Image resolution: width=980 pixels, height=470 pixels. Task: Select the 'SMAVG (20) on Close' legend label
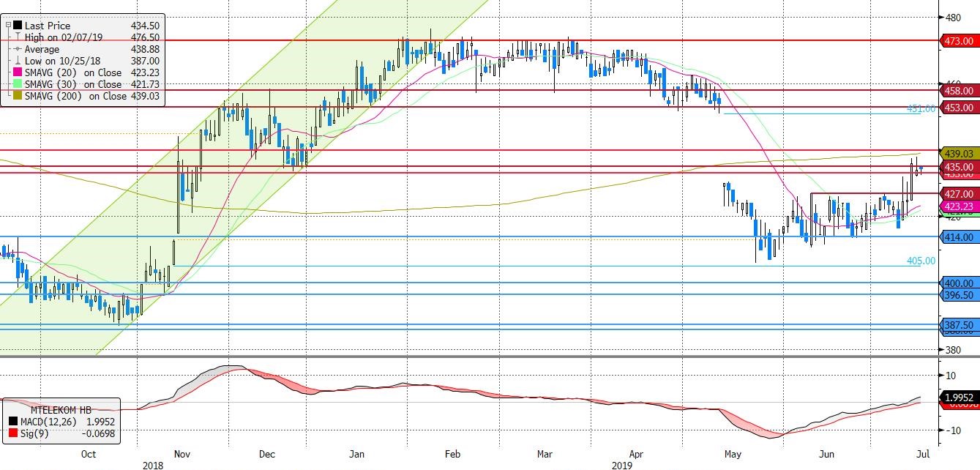click(73, 72)
